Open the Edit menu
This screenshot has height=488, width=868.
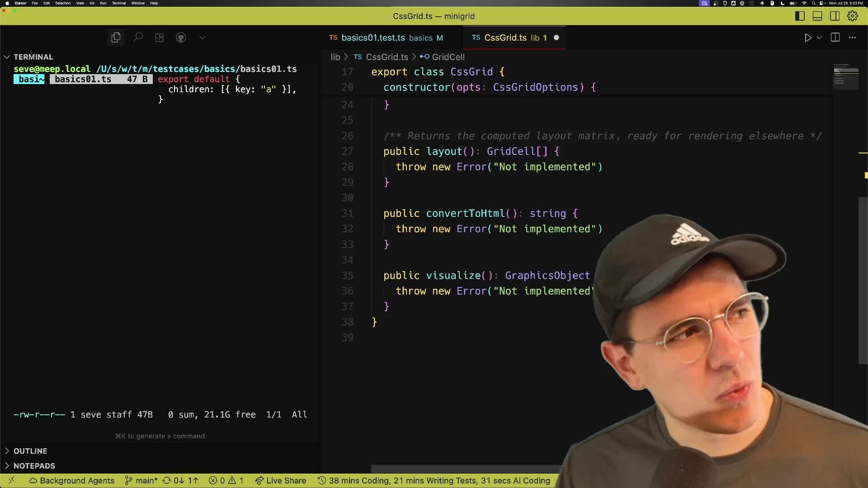(x=47, y=3)
